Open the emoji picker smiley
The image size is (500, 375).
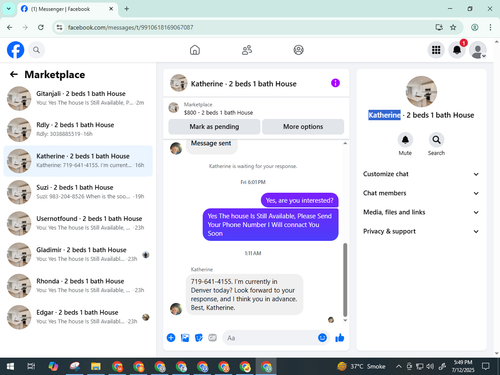322,338
